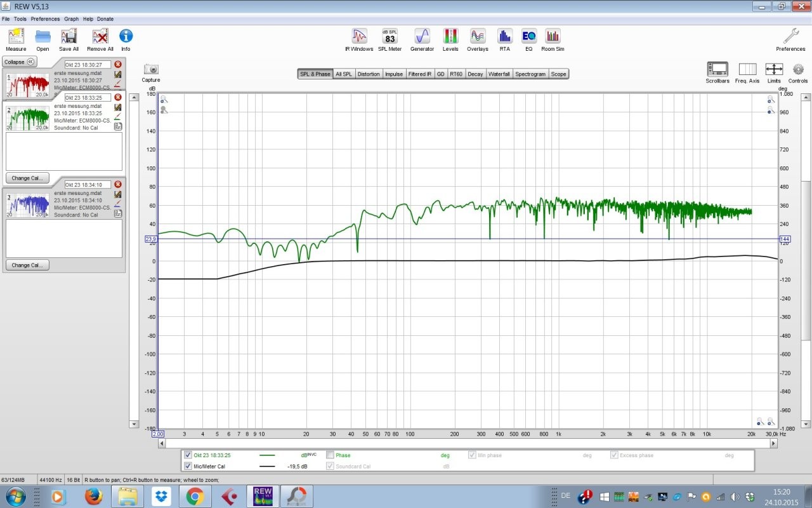Open the Measure tool
Screen dimensions: 812x508
(16, 39)
